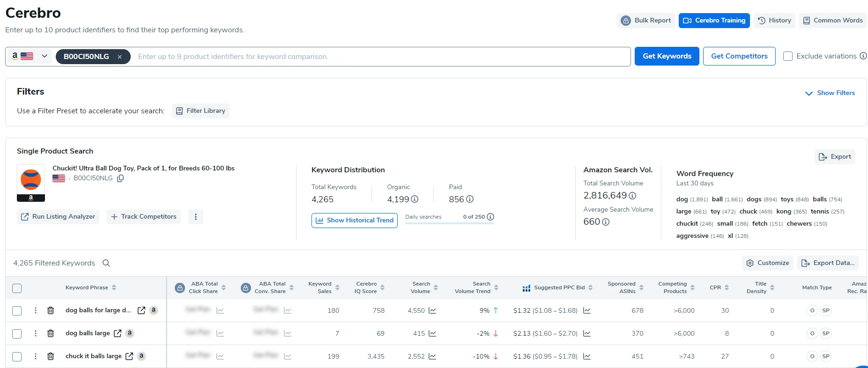Click the word 'tennis' in Word Frequency
868x368 pixels.
[820, 212]
